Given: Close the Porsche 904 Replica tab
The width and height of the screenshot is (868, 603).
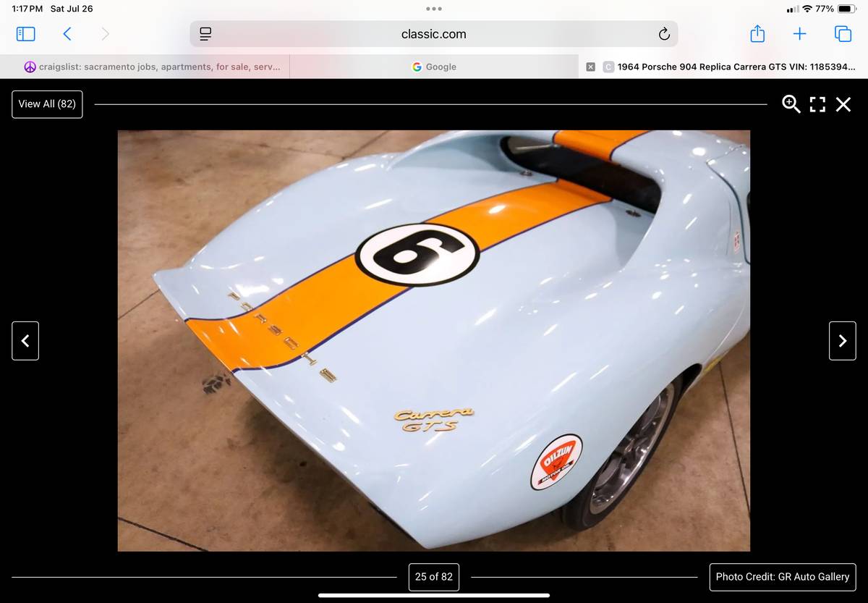Looking at the screenshot, I should 590,67.
